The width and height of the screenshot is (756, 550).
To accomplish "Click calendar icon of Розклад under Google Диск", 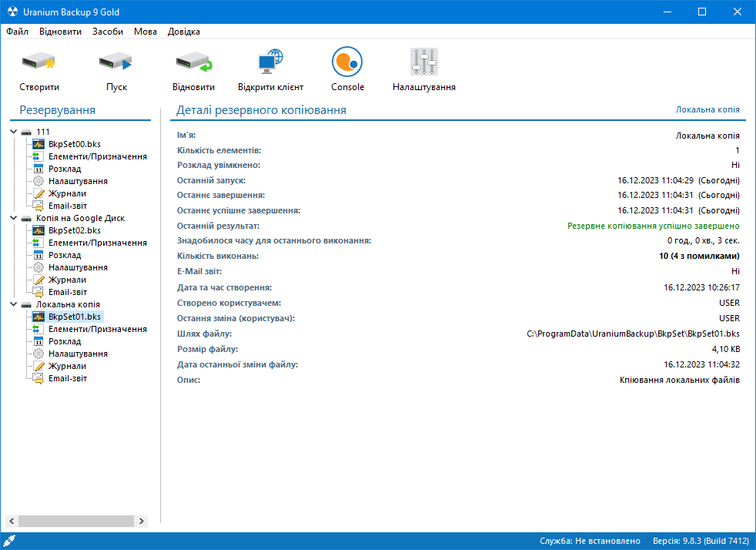I will [38, 255].
